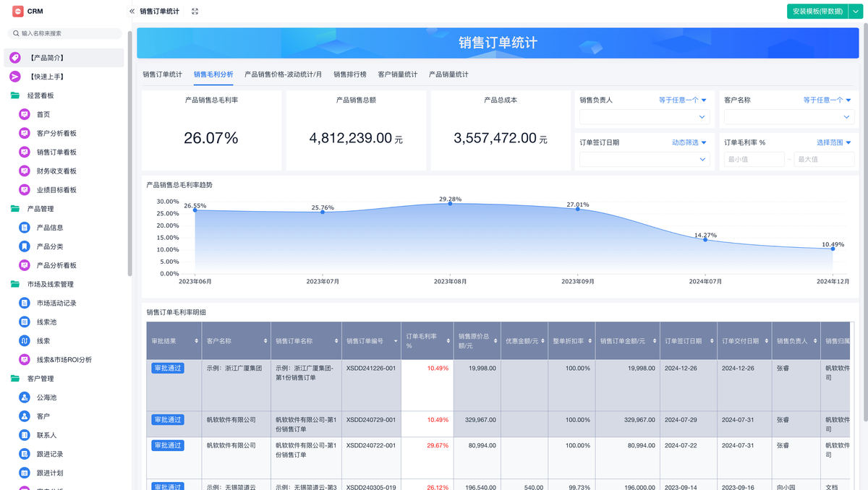Viewport: 868px width, 490px height.
Task: Open the 公海池 icon under 客户管理
Action: click(x=25, y=397)
